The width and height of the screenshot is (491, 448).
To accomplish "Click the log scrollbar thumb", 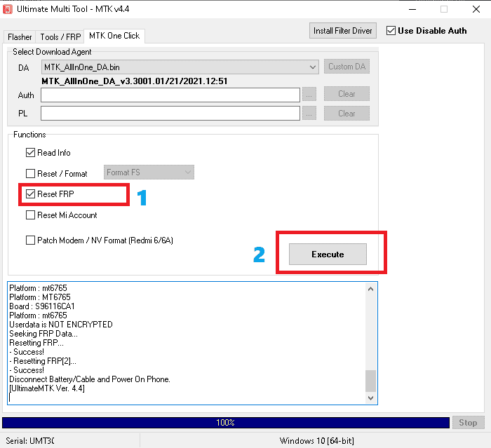I will (x=371, y=381).
